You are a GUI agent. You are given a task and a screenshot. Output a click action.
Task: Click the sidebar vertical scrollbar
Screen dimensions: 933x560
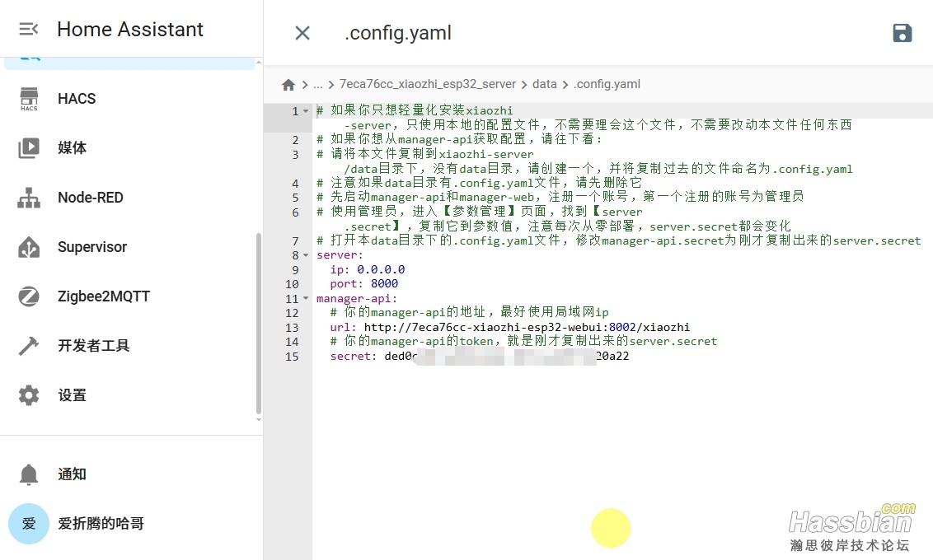(x=258, y=323)
